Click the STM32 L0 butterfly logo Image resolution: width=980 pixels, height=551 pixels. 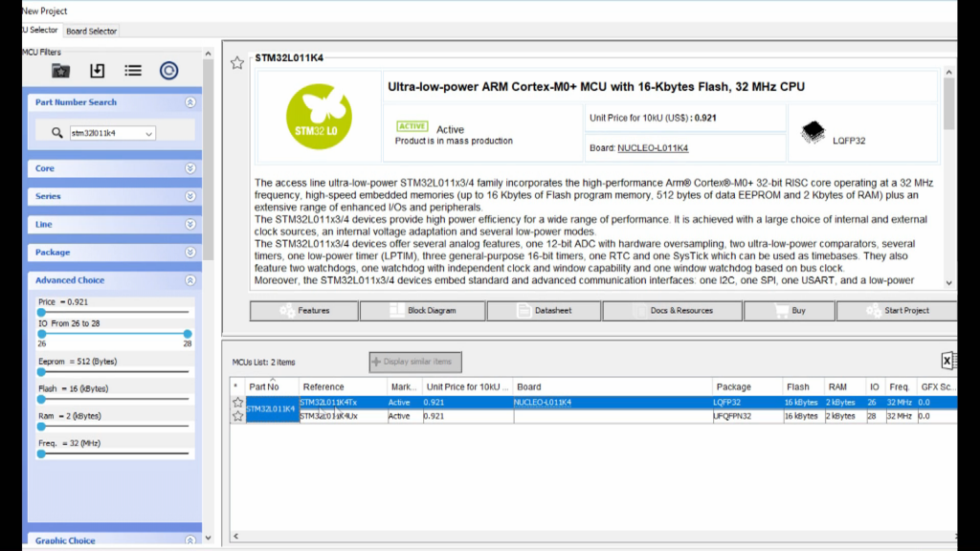coord(317,116)
